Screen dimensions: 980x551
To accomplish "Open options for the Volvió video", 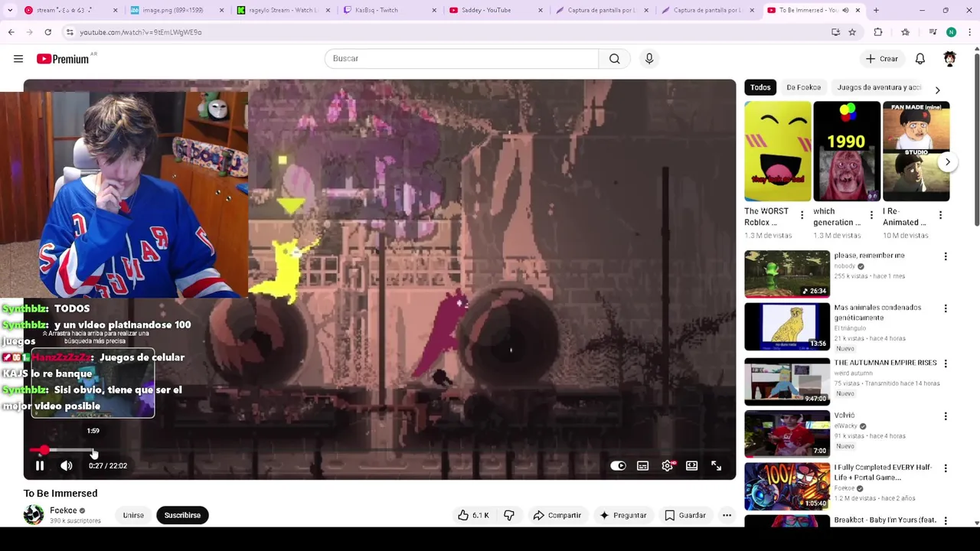I will click(x=946, y=416).
